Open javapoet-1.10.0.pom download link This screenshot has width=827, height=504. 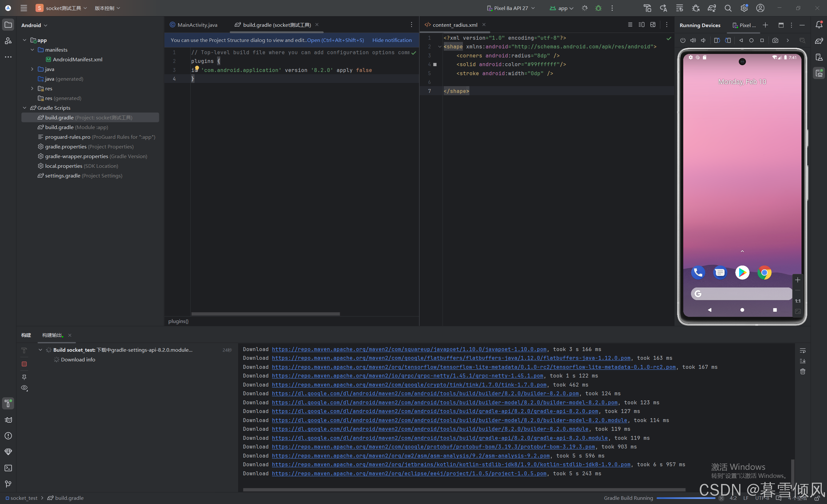(x=409, y=349)
